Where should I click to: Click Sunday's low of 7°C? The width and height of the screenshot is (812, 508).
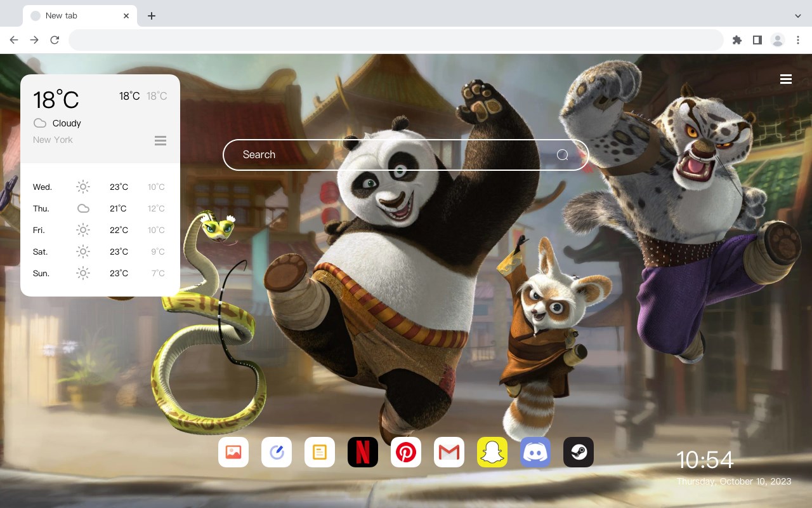158,273
